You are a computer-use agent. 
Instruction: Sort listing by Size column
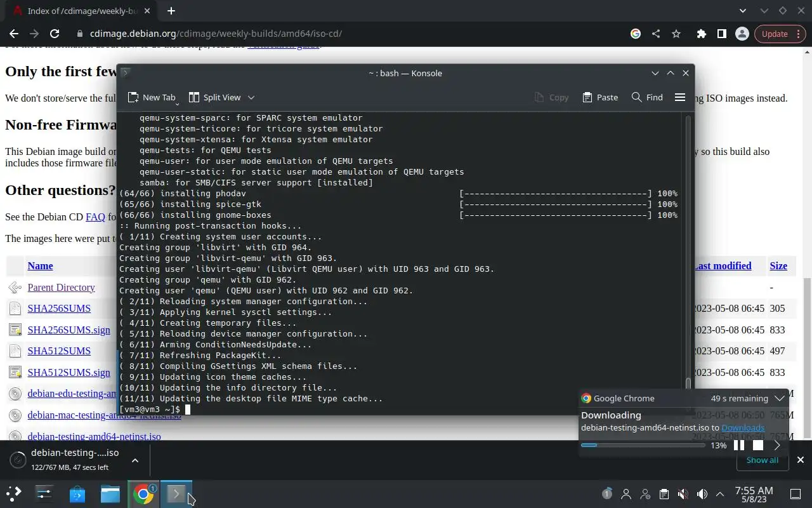(778, 265)
